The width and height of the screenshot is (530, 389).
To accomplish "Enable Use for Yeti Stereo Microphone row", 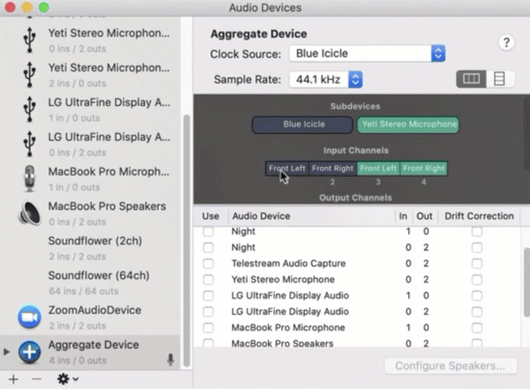I will (x=208, y=279).
